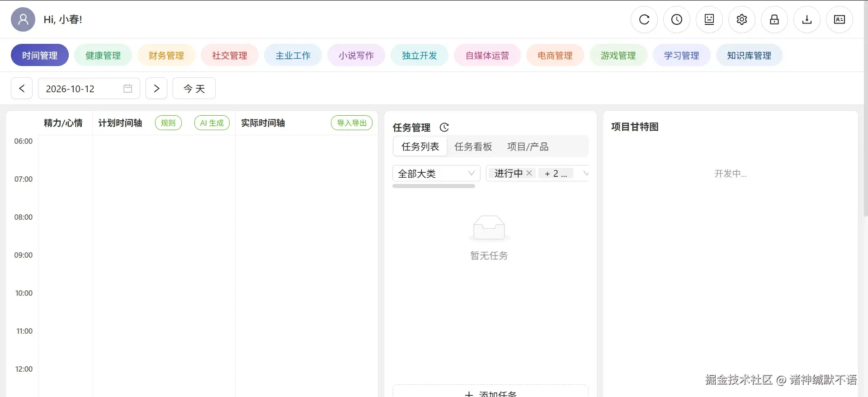This screenshot has width=868, height=397.
Task: Click the 12:00 time label
Action: tap(24, 369)
